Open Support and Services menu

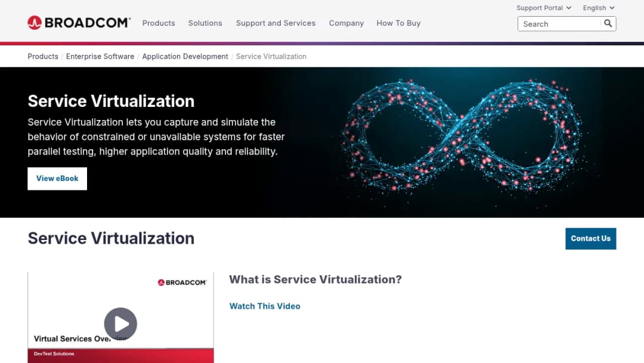(275, 23)
